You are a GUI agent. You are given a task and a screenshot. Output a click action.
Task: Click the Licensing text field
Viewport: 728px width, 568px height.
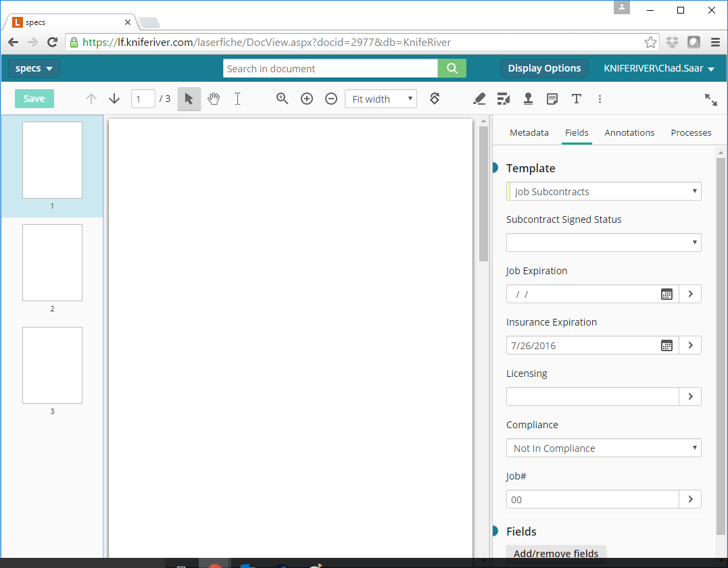click(x=592, y=396)
